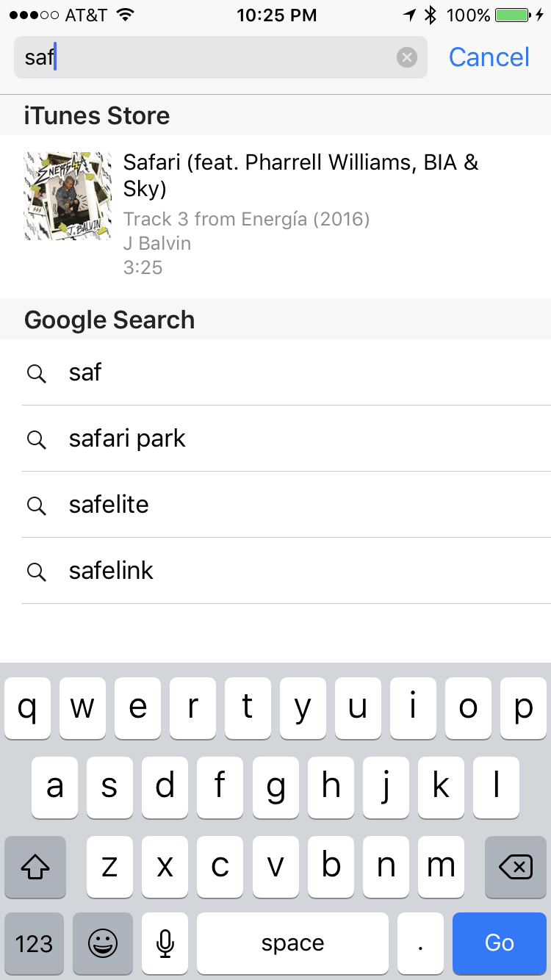
Task: Clear the search field text
Action: point(407,57)
